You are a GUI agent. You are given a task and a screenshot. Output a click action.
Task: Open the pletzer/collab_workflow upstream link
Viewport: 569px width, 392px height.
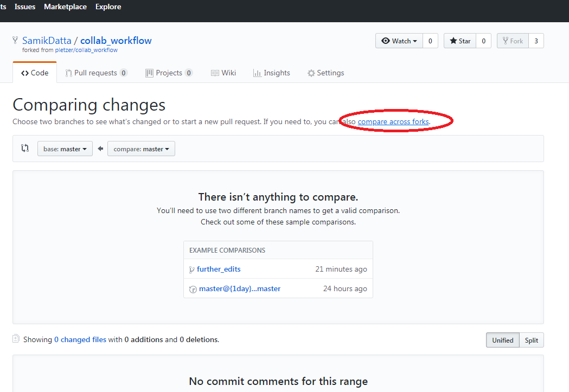pos(86,50)
